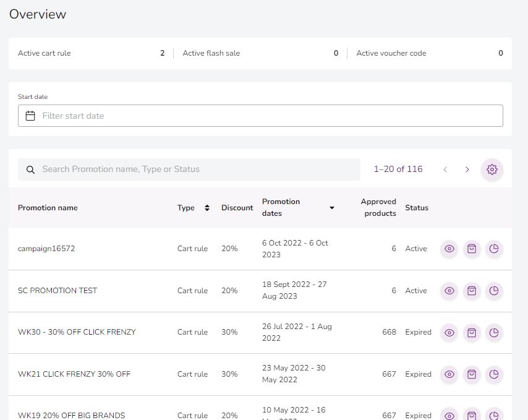Open products bag icon for SC PROMOTION TEST
The width and height of the screenshot is (528, 420).
[472, 291]
